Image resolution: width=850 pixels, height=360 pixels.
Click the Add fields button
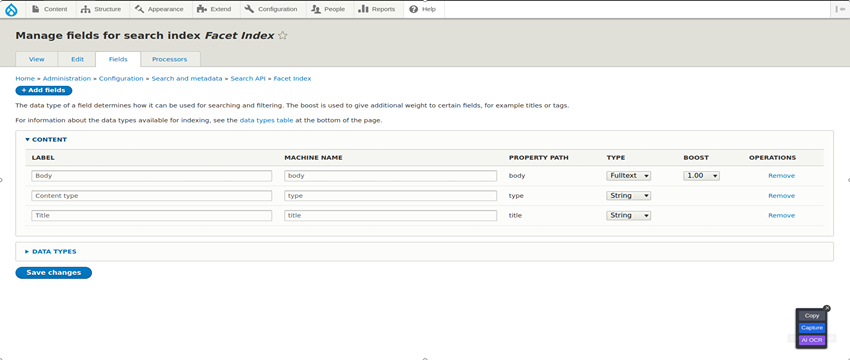44,91
